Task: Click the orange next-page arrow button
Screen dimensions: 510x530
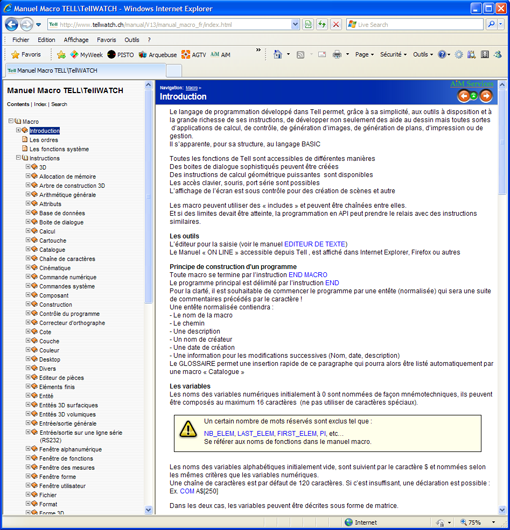Action: pyautogui.click(x=486, y=96)
